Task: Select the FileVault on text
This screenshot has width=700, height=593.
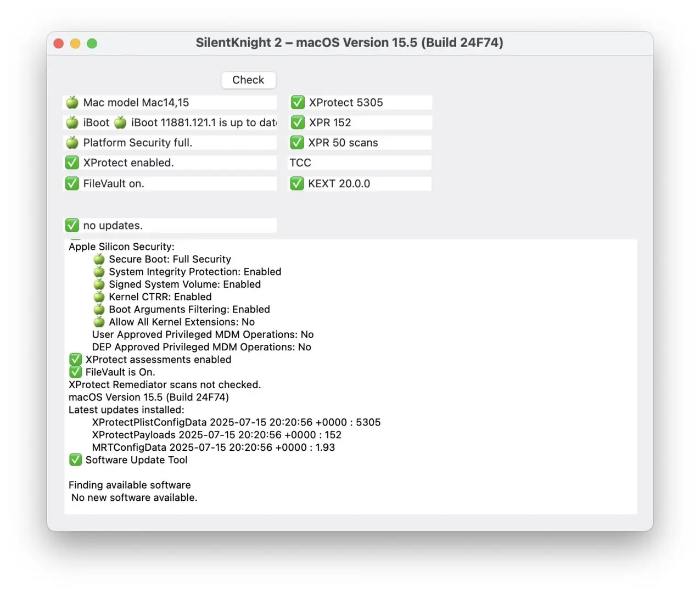Action: tap(114, 183)
